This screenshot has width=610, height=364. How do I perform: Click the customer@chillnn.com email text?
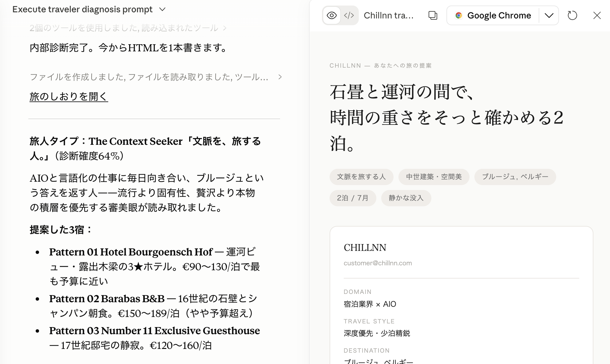click(x=378, y=263)
